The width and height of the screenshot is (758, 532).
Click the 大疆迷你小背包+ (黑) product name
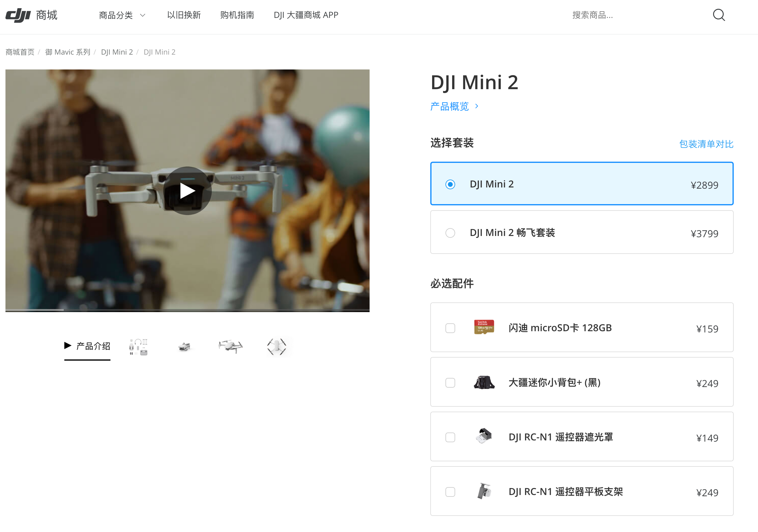click(554, 383)
